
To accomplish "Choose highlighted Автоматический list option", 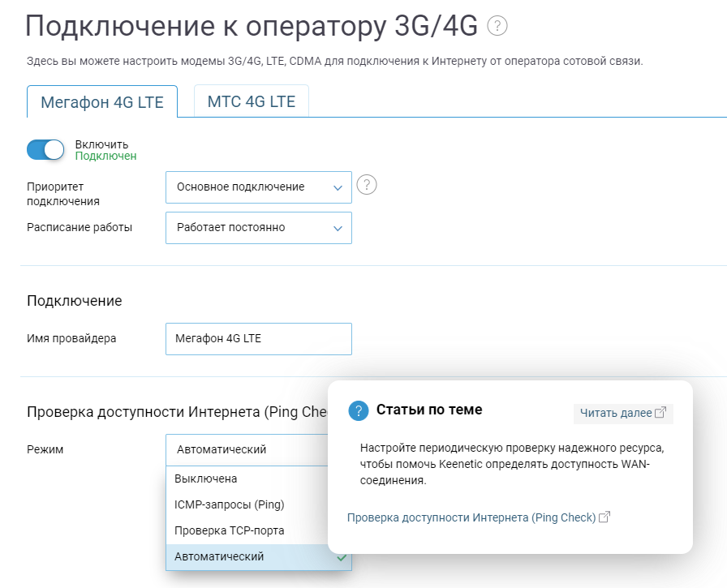I will [259, 557].
